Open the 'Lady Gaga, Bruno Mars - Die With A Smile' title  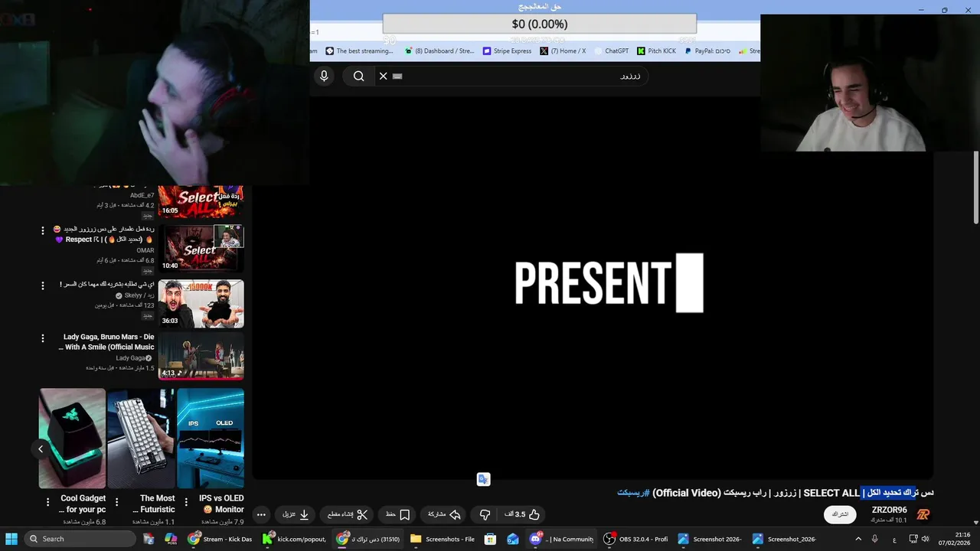106,342
